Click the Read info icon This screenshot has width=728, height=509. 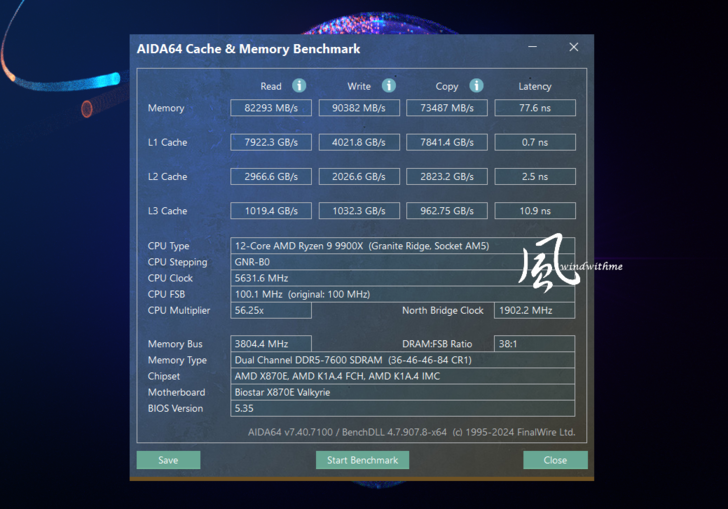click(299, 85)
